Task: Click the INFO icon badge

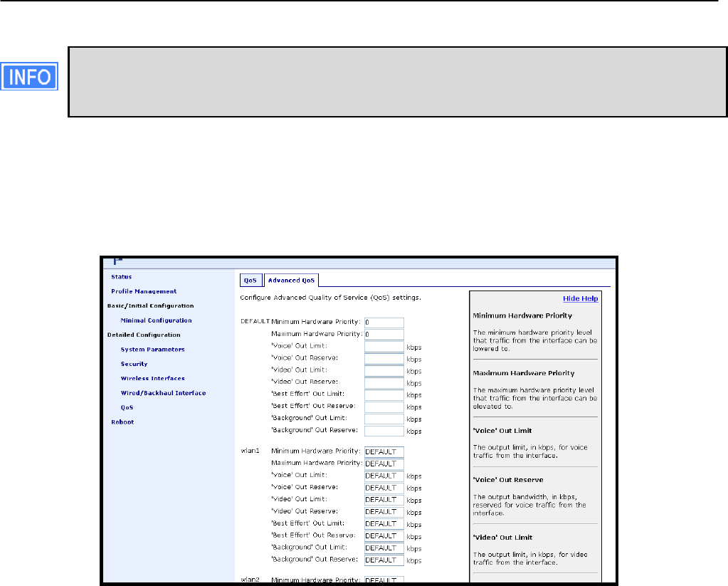Action: 29,76
